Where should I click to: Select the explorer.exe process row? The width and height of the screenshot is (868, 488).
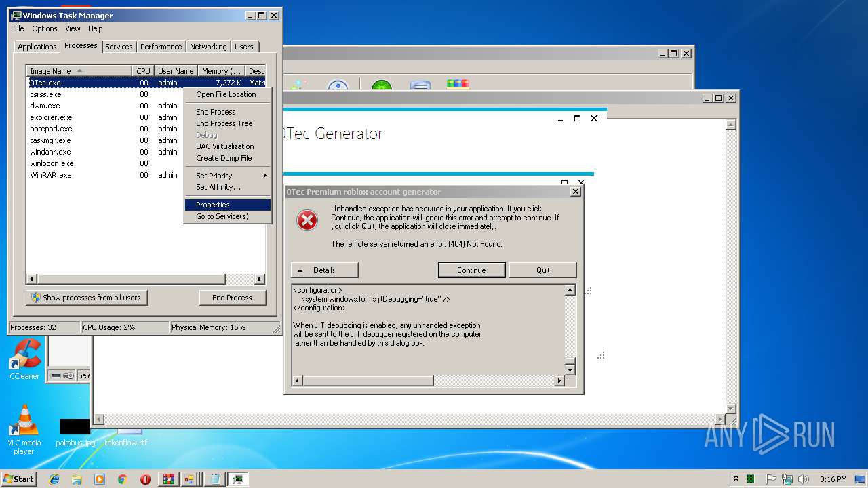(105, 117)
